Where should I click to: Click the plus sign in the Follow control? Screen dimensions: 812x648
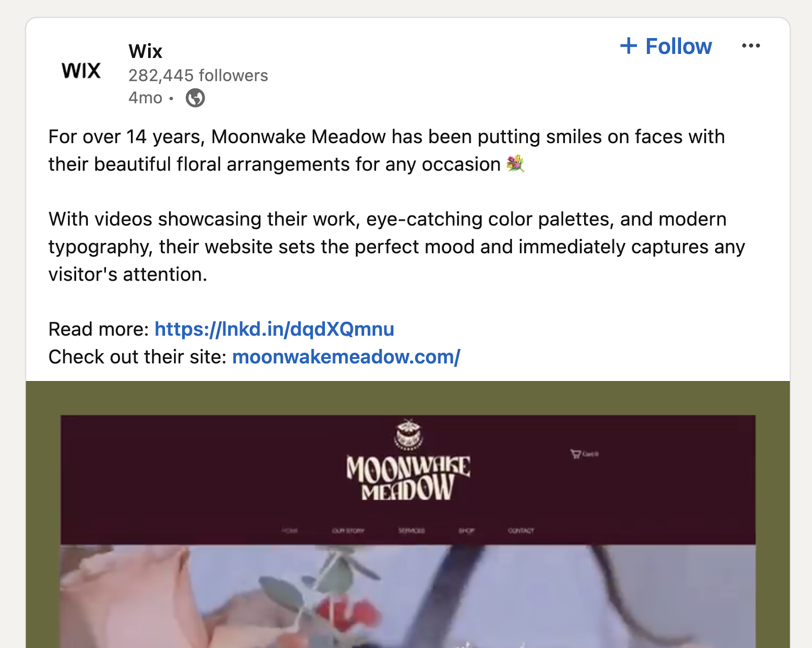(629, 46)
